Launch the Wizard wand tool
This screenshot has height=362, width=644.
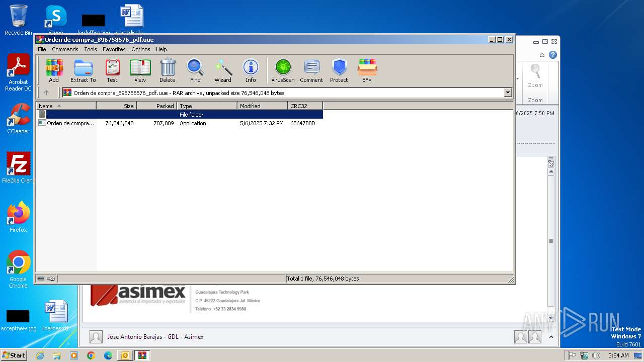(x=223, y=70)
